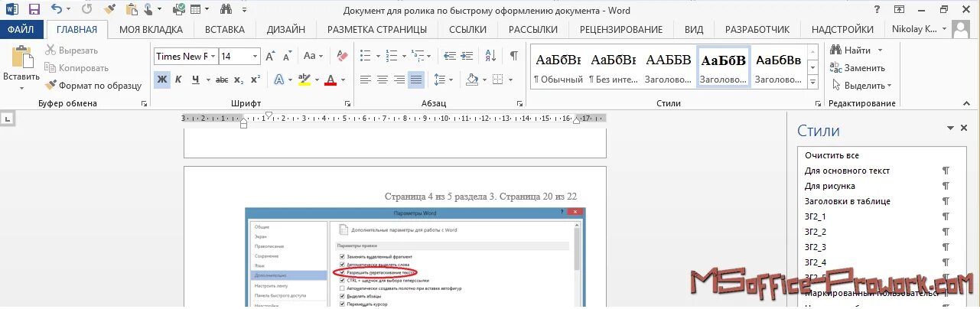This screenshot has width=980, height=309.
Task: Apply paragraph shading bucket
Action: [x=472, y=80]
